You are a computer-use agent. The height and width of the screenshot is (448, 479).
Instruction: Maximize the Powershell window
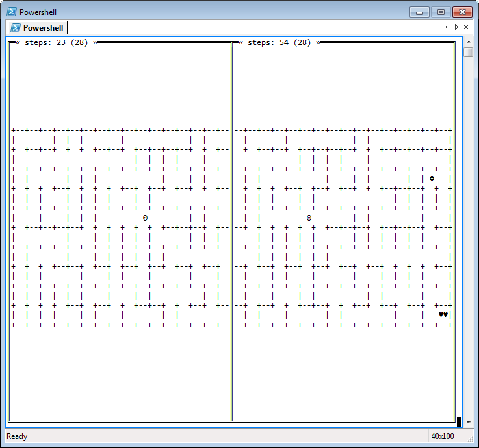[x=441, y=12]
